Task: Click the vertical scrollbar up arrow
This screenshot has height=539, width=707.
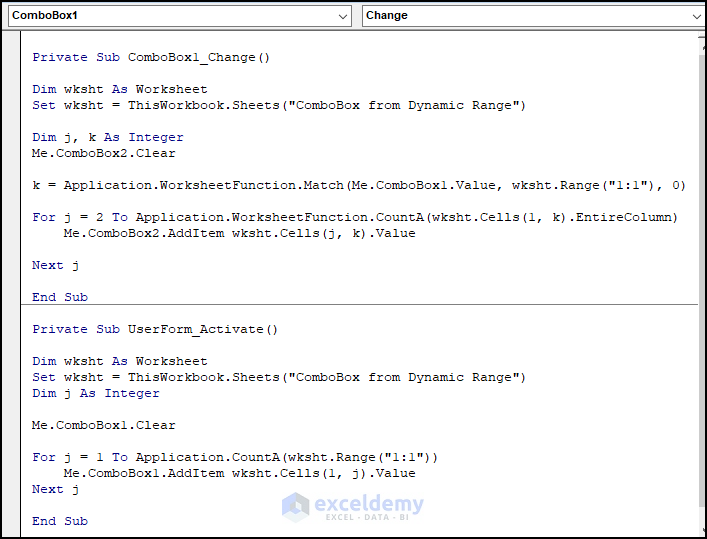Action: point(701,38)
